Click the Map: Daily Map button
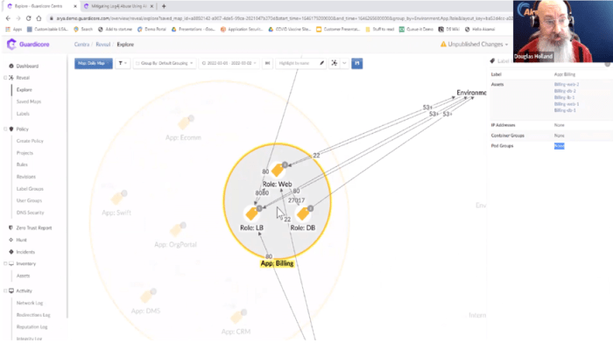 coord(94,63)
